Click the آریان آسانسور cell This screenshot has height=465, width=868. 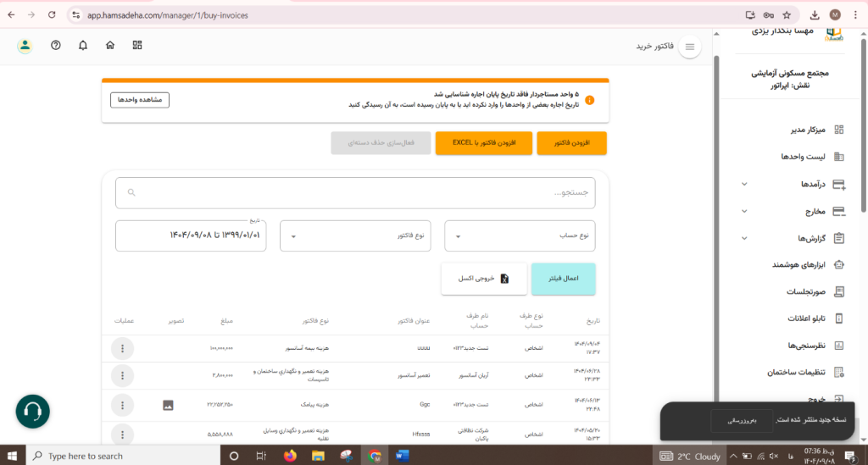point(473,375)
